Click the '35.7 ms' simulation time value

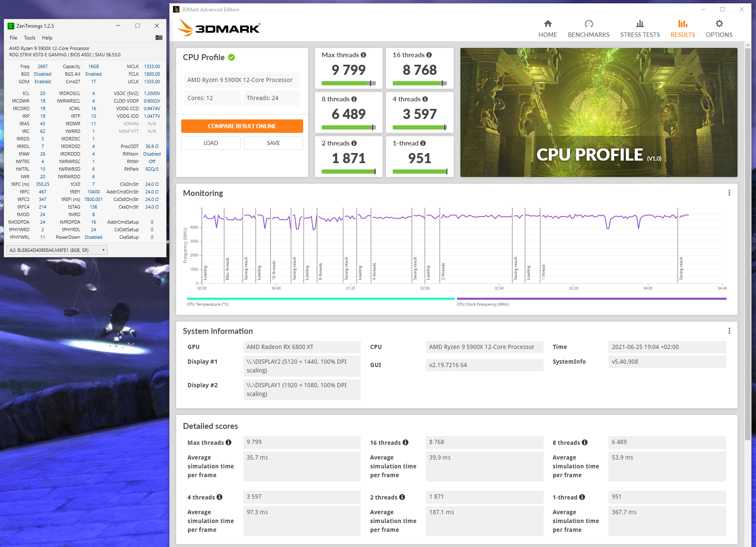click(x=302, y=466)
